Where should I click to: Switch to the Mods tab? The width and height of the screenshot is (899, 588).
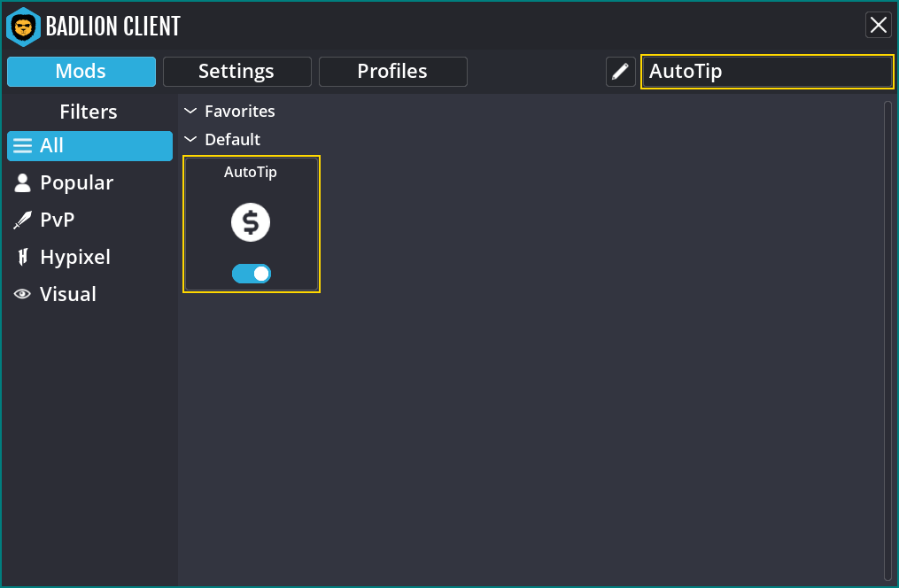pyautogui.click(x=81, y=72)
